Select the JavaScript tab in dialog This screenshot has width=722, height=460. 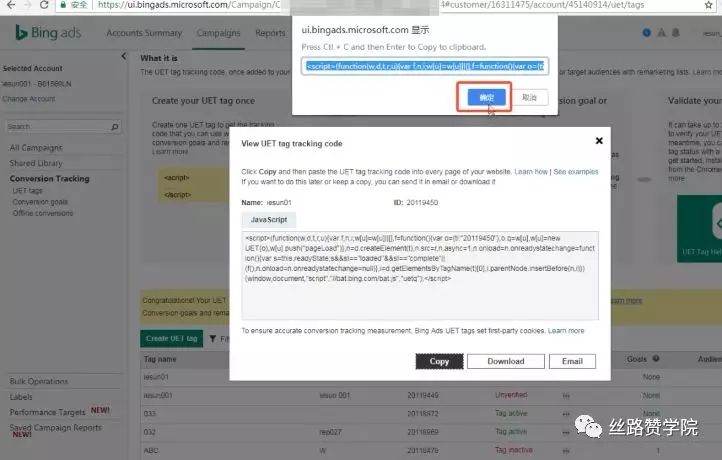coord(269,220)
